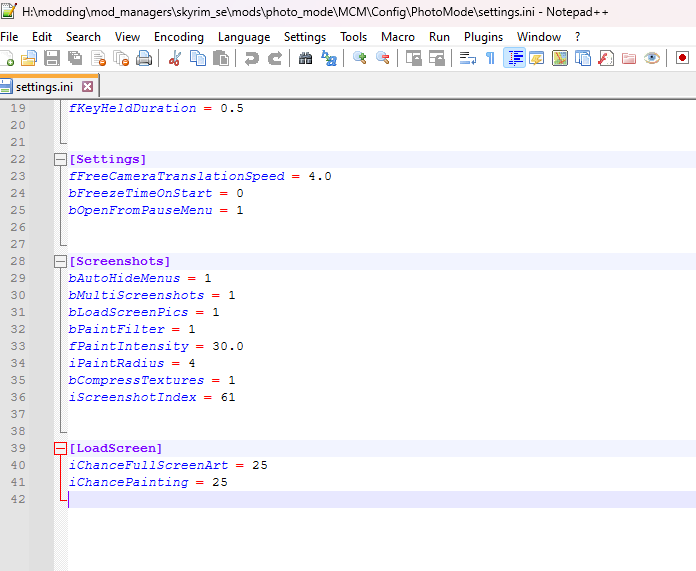Close the settings.ini tab
Image resolution: width=696 pixels, height=571 pixels.
[87, 87]
